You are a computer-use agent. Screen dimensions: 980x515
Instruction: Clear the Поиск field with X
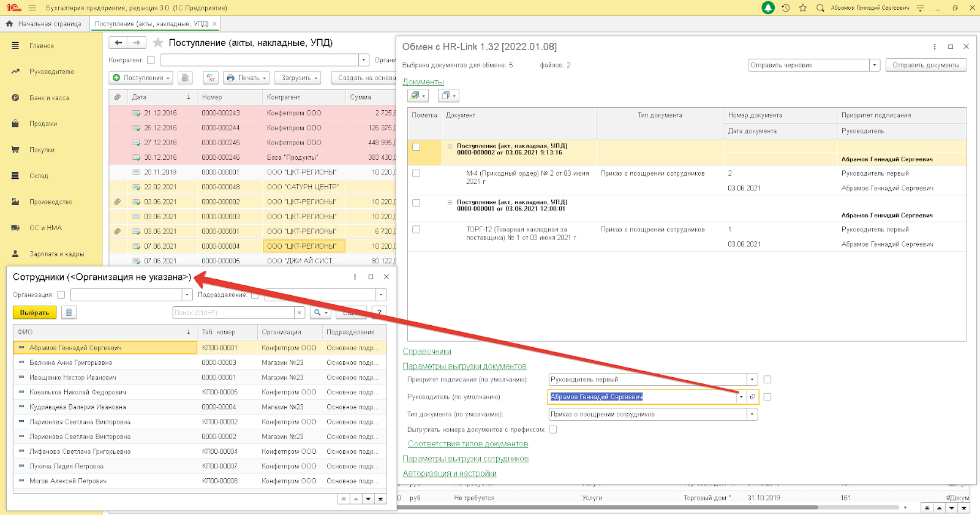point(299,312)
